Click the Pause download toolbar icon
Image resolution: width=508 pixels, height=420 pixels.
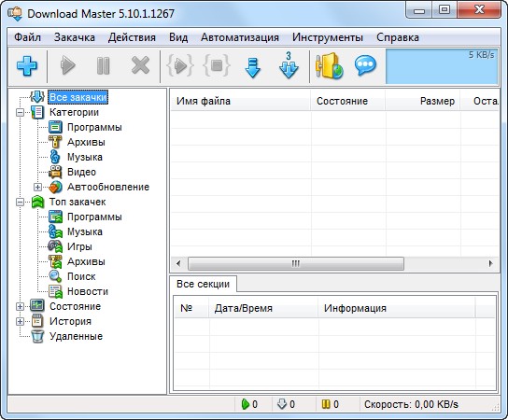click(x=104, y=65)
